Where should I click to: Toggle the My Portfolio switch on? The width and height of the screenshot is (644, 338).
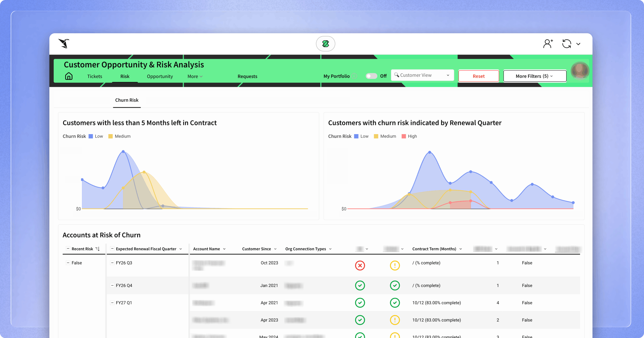372,76
